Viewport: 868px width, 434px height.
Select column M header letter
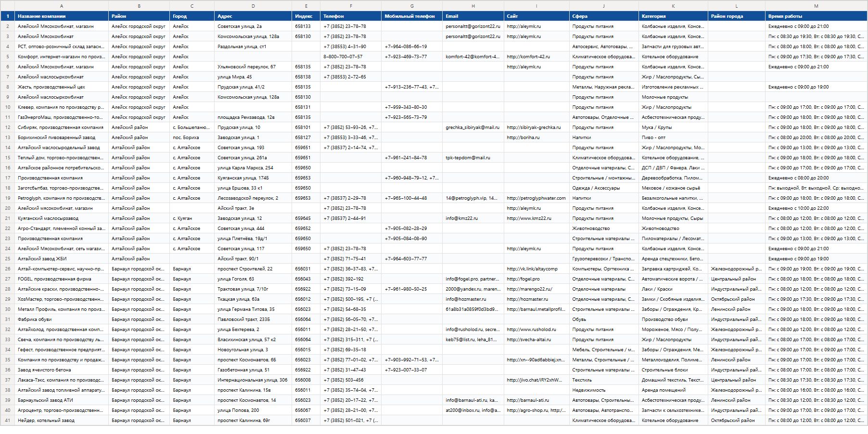pos(816,6)
